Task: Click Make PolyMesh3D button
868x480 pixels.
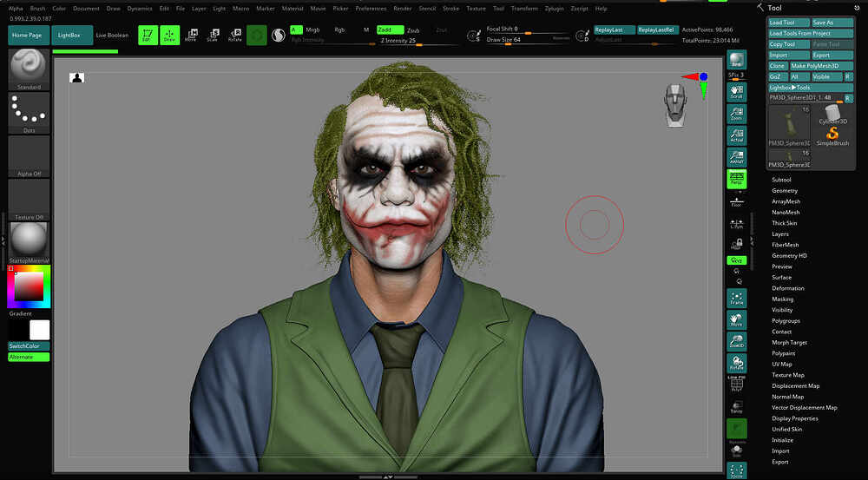Action: click(820, 66)
